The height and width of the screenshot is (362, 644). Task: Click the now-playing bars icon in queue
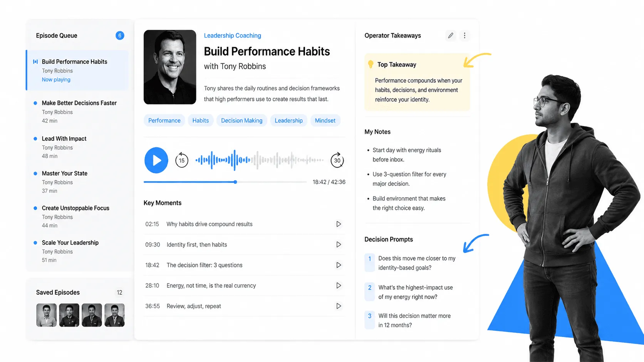coord(35,62)
